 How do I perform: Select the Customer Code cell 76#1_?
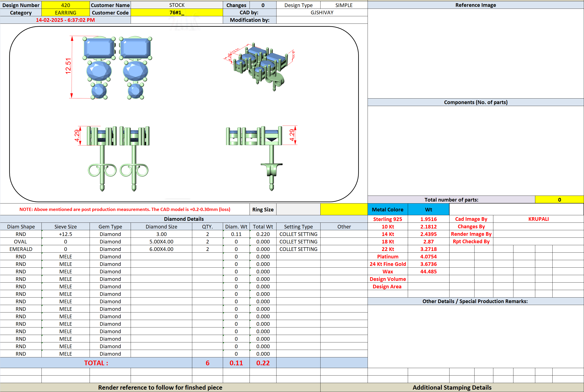point(177,12)
